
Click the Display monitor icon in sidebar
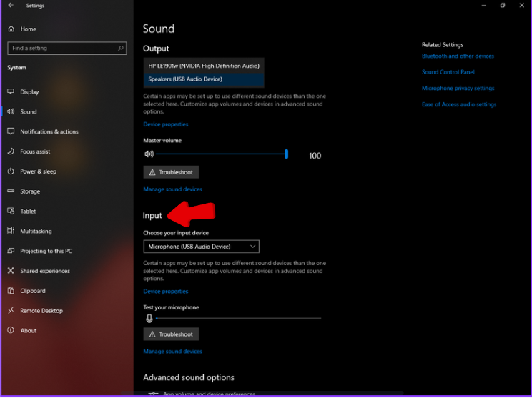click(11, 92)
